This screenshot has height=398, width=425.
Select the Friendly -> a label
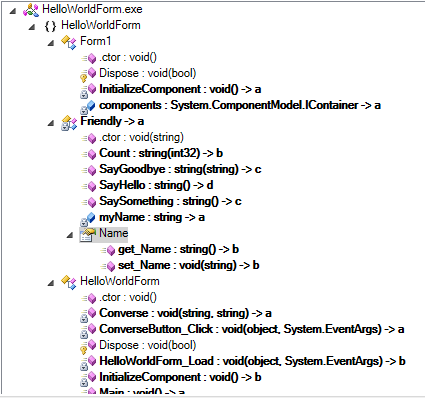click(x=112, y=121)
